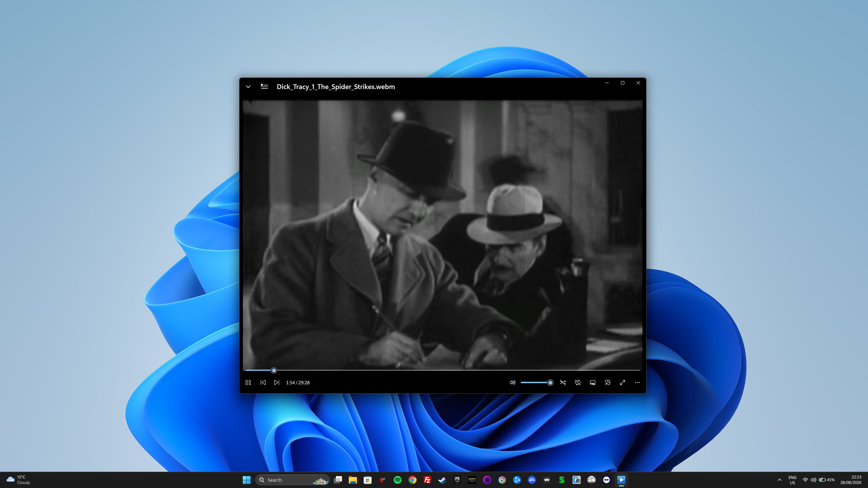Viewport: 868px width, 488px height.
Task: Open Wi-Fi network settings in the tray
Action: coord(805,480)
